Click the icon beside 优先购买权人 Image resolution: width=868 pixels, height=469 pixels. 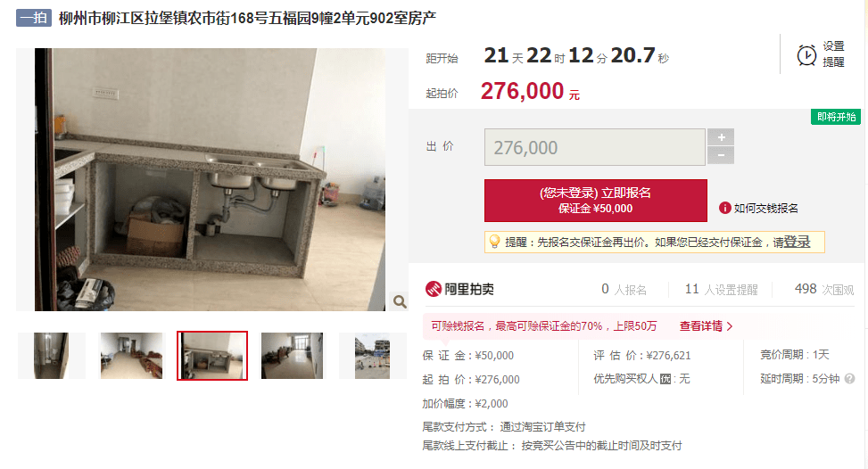click(665, 379)
